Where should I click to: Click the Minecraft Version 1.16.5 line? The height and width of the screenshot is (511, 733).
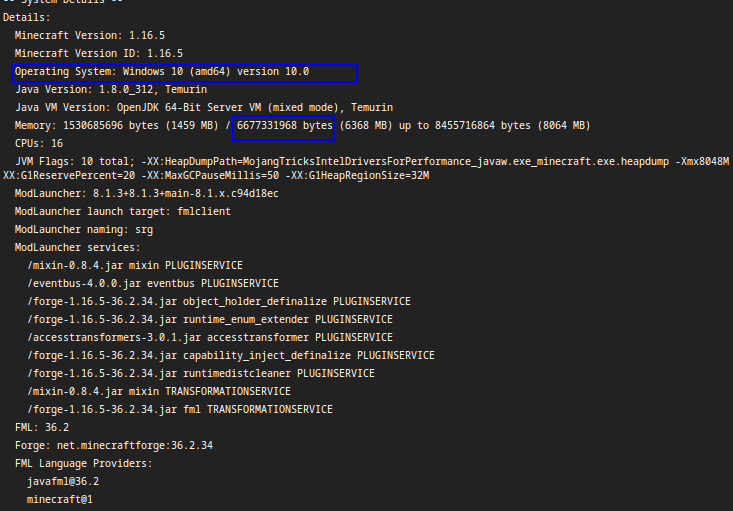pyautogui.click(x=89, y=35)
